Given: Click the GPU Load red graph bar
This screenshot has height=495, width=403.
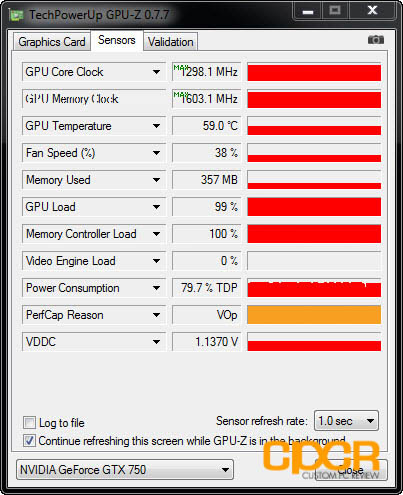Looking at the screenshot, I should [x=314, y=207].
